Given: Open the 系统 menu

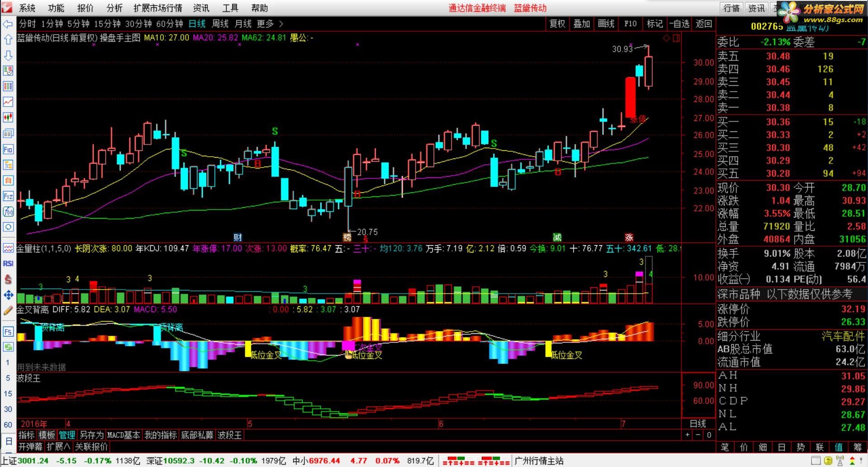Looking at the screenshot, I should 27,8.
